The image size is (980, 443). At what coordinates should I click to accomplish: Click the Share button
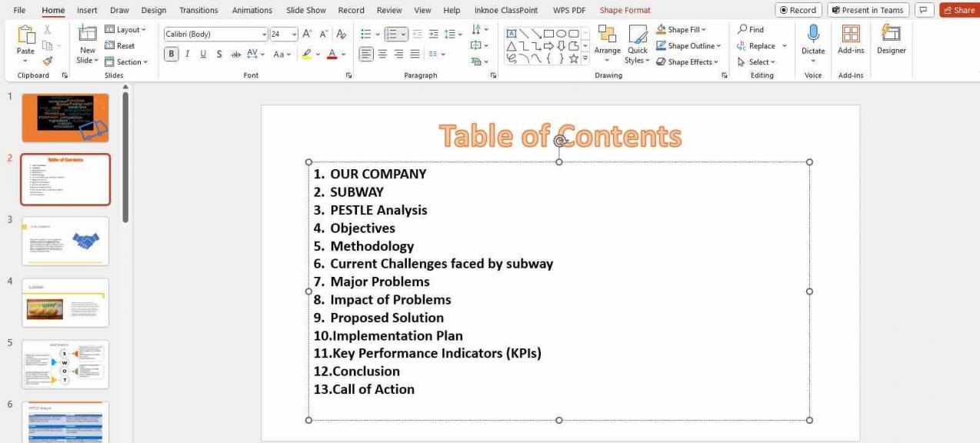(958, 10)
